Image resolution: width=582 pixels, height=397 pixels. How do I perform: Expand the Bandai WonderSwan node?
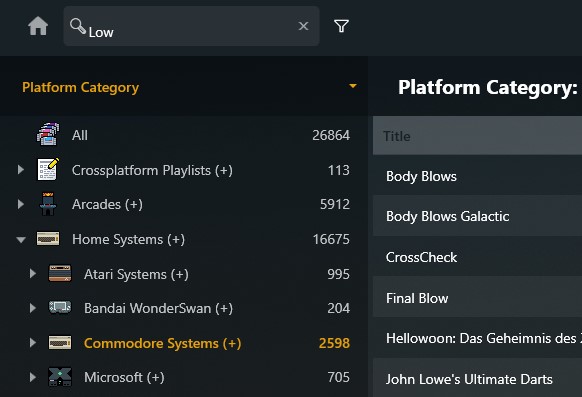click(x=33, y=308)
